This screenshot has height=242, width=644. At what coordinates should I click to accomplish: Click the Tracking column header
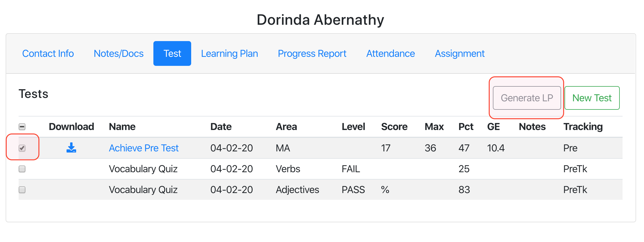pyautogui.click(x=583, y=127)
